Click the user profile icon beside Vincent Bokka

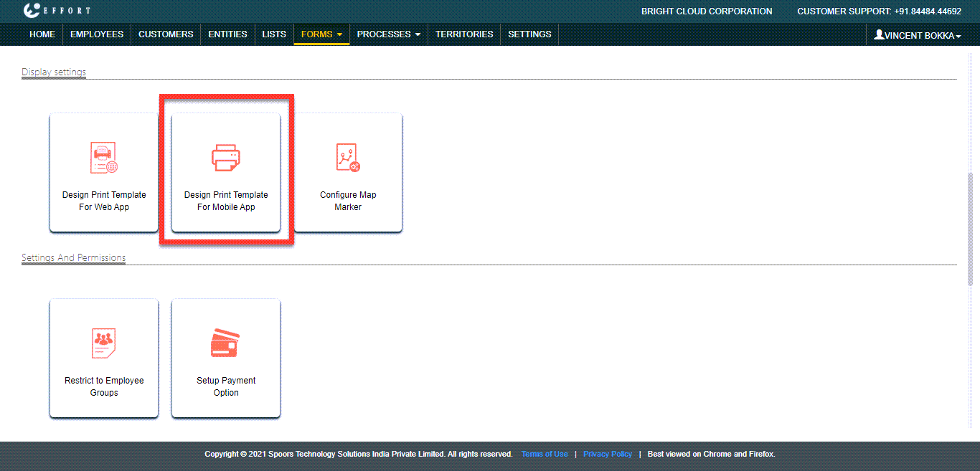(878, 34)
